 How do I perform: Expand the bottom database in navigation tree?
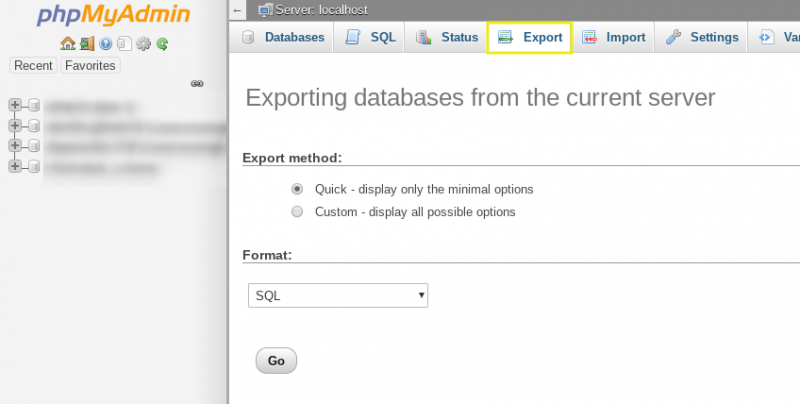pos(15,166)
